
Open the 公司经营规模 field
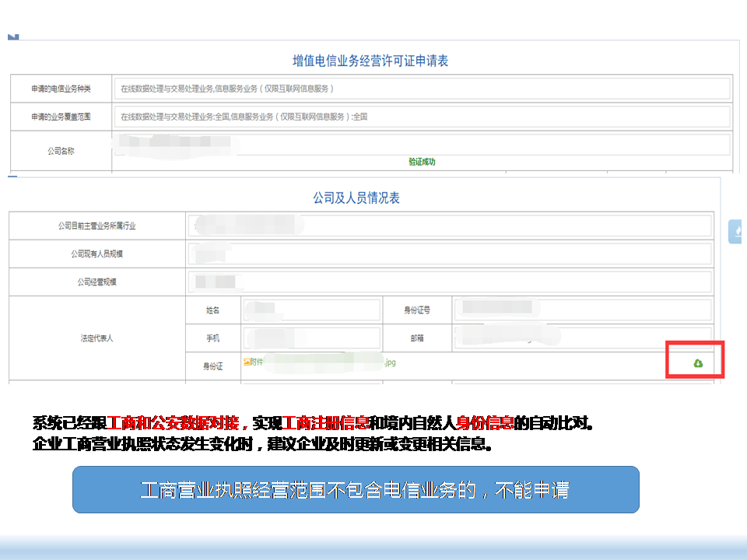tap(449, 282)
